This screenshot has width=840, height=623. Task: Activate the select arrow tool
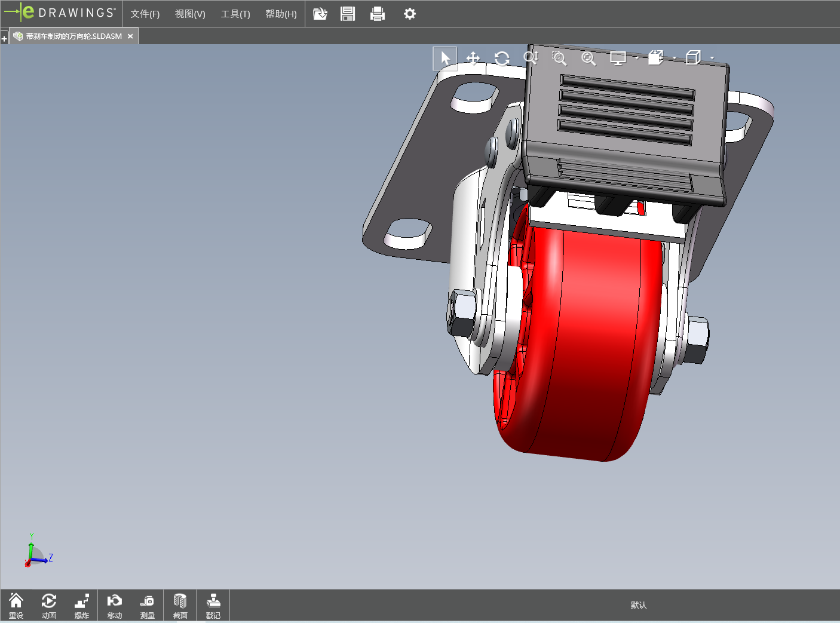pyautogui.click(x=445, y=59)
